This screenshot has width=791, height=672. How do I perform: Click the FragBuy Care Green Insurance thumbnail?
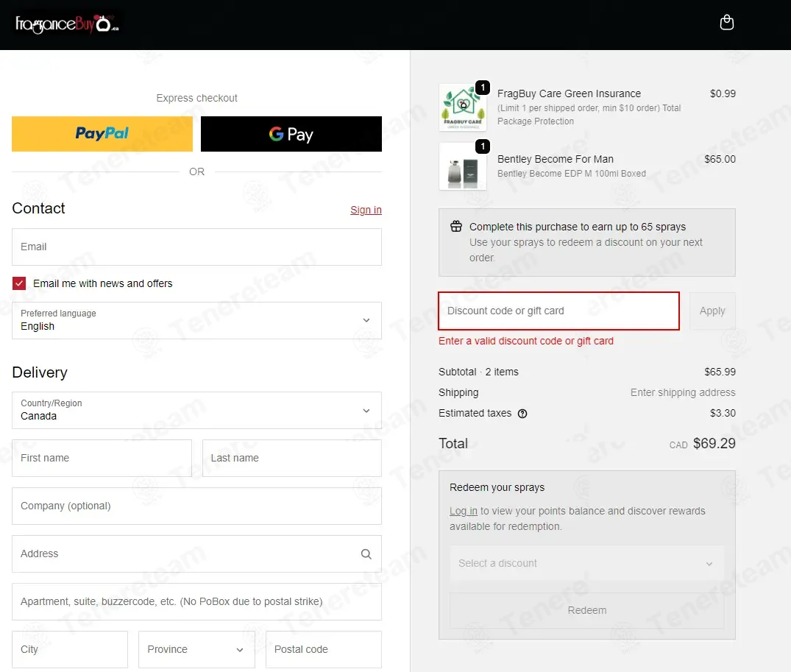[x=463, y=107]
